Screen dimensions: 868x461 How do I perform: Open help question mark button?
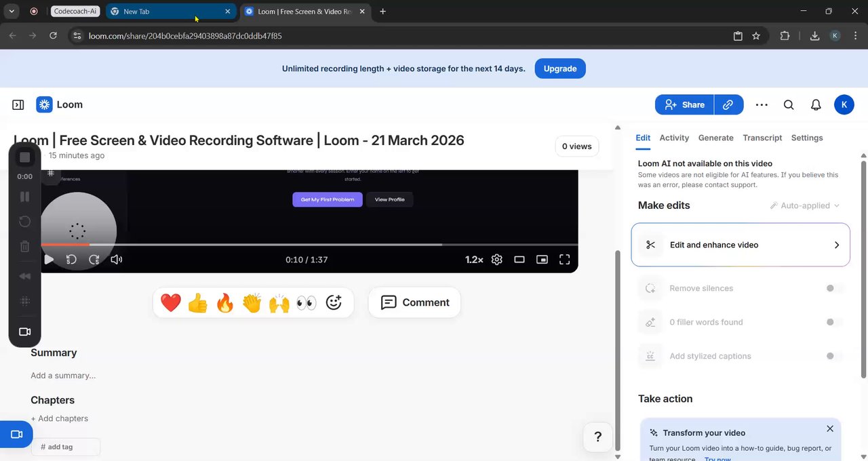tap(597, 437)
